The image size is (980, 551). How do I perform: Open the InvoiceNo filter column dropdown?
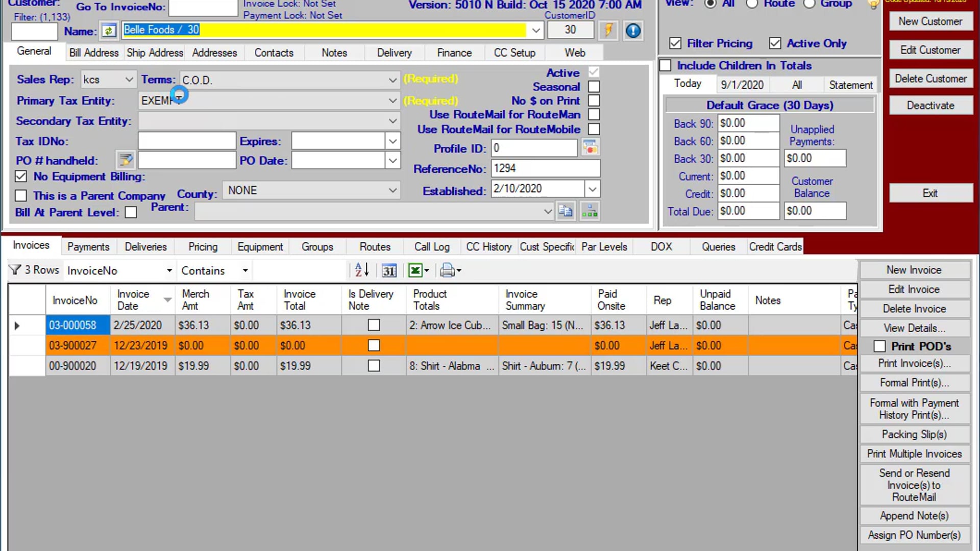(x=169, y=270)
